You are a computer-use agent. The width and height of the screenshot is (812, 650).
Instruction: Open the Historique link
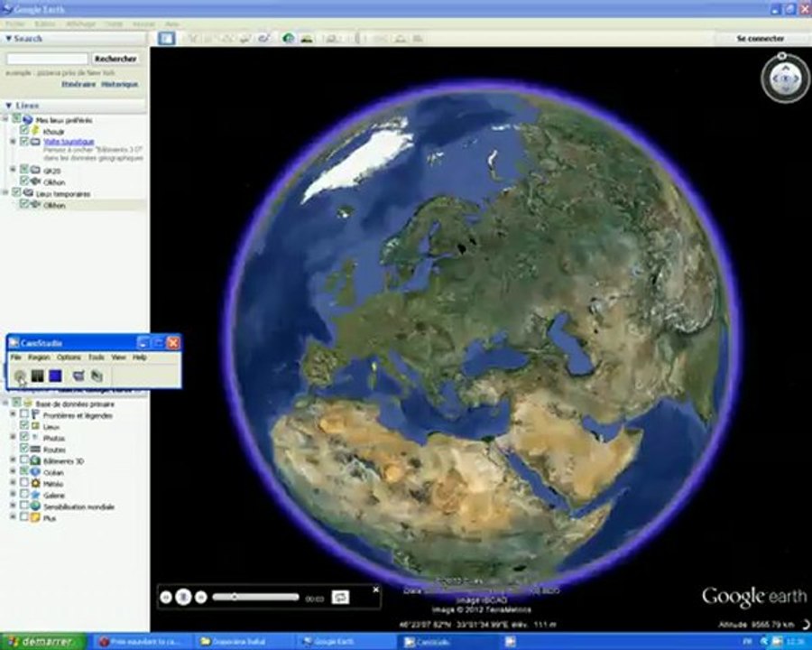[x=120, y=84]
